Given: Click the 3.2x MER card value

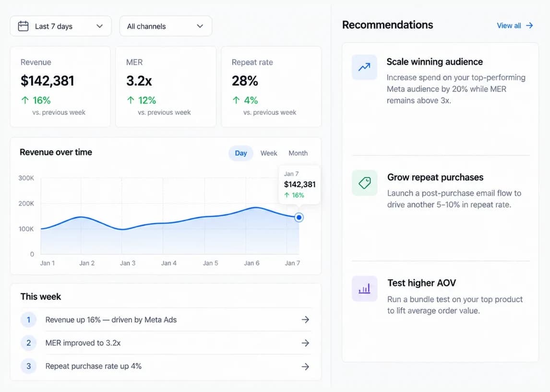Looking at the screenshot, I should coord(139,81).
